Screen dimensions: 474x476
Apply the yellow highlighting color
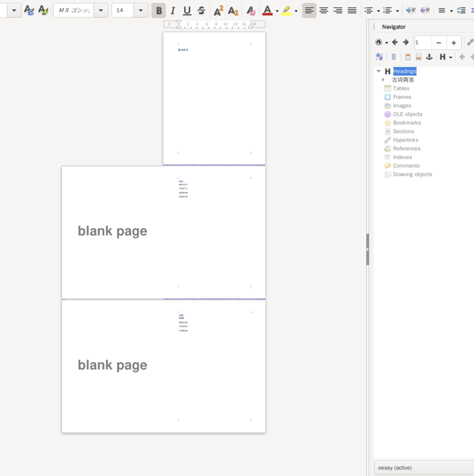(286, 11)
